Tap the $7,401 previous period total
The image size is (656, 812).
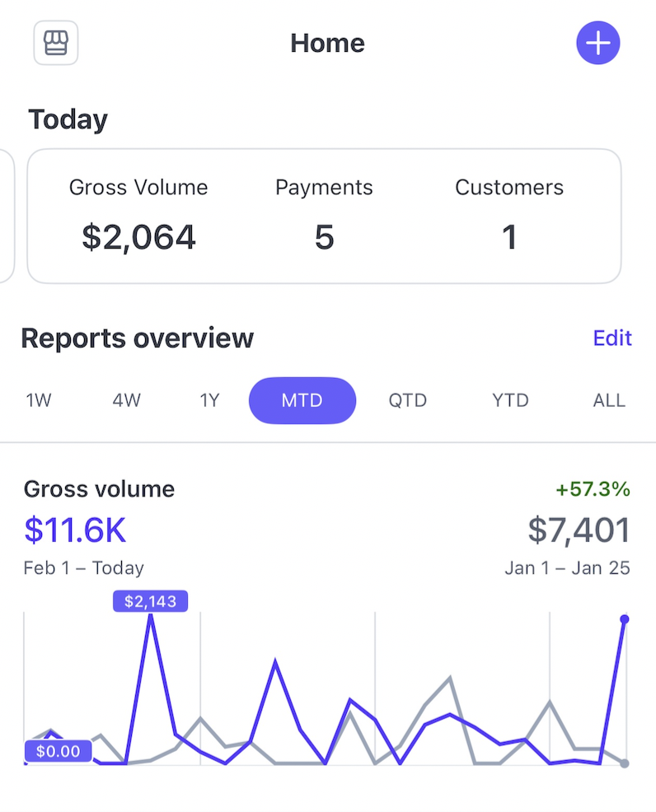click(579, 530)
